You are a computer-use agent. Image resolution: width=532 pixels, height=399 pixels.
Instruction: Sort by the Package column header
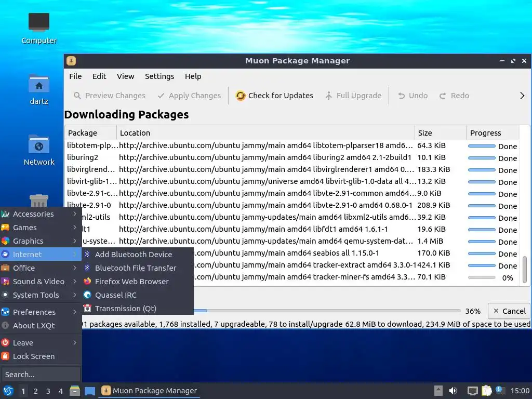click(x=90, y=132)
